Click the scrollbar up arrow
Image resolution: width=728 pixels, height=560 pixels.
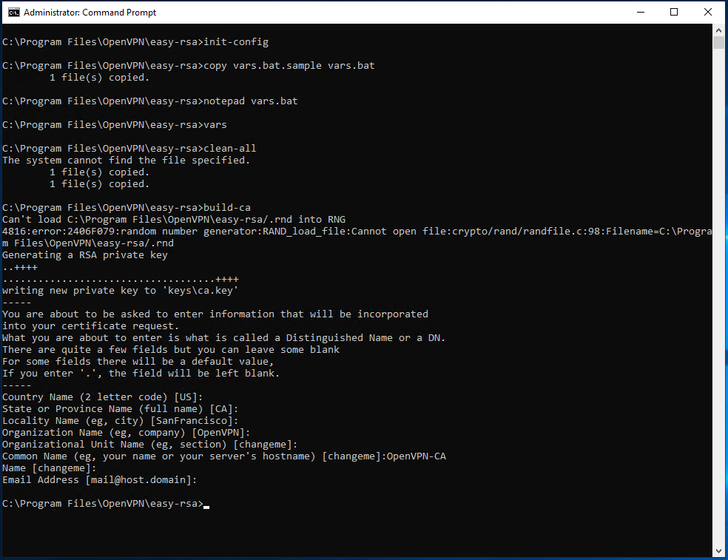[719, 31]
